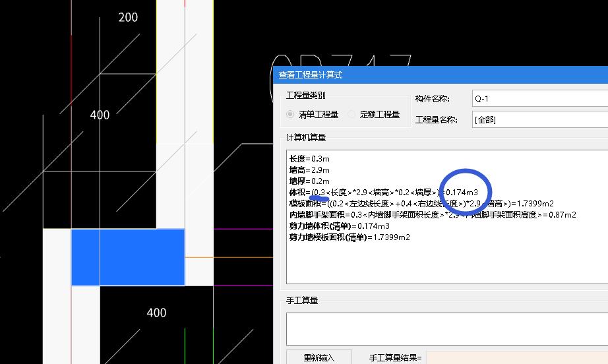Click the 剪力墙模板面积(清单)=1.7399m2 line
The image size is (608, 364).
(350, 237)
